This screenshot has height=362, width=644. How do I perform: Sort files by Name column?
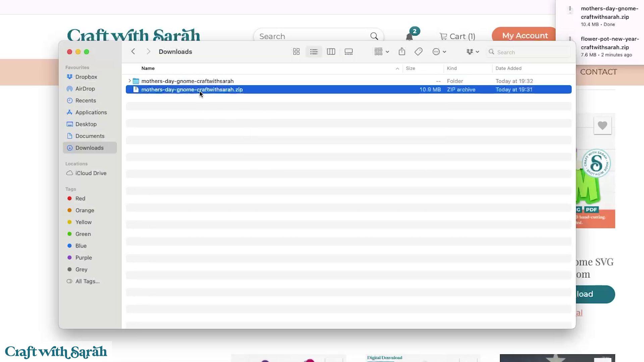point(148,68)
